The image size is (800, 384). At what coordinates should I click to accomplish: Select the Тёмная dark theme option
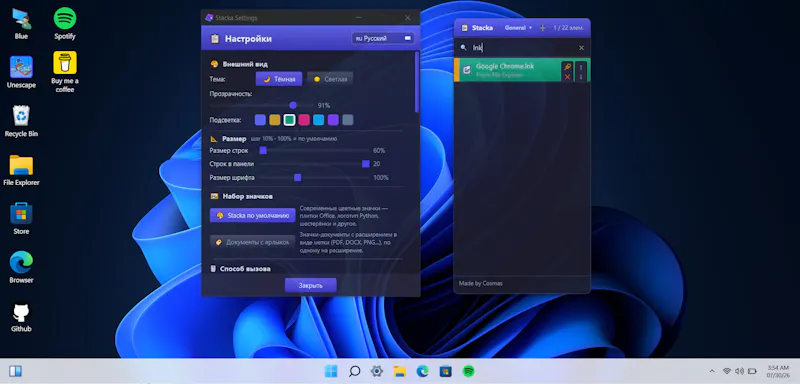click(279, 79)
